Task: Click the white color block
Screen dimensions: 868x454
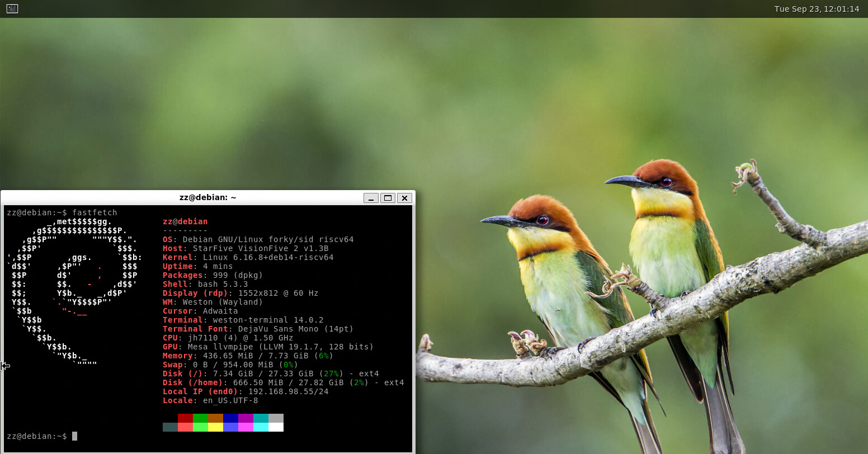Action: 276,427
